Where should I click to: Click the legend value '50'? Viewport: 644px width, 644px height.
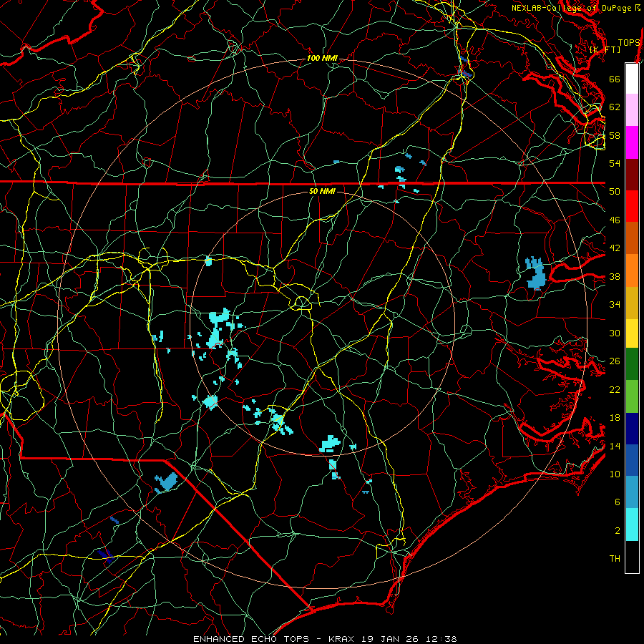(x=615, y=191)
